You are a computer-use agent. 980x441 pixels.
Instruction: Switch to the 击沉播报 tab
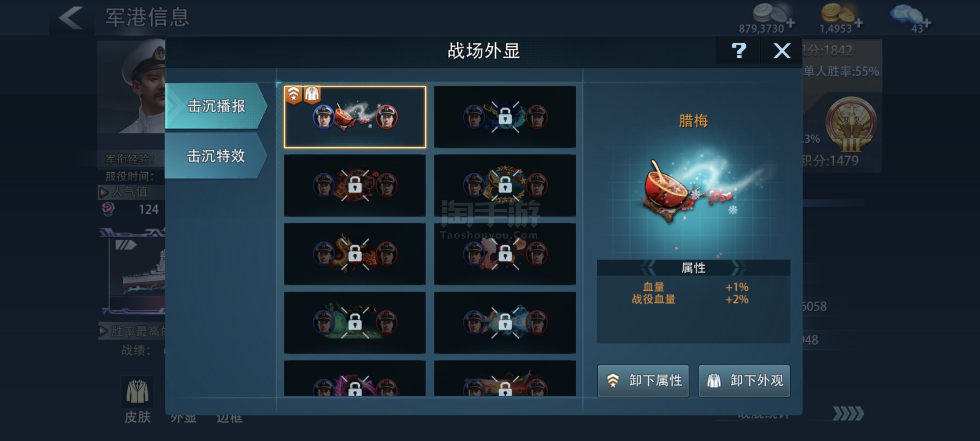(216, 106)
